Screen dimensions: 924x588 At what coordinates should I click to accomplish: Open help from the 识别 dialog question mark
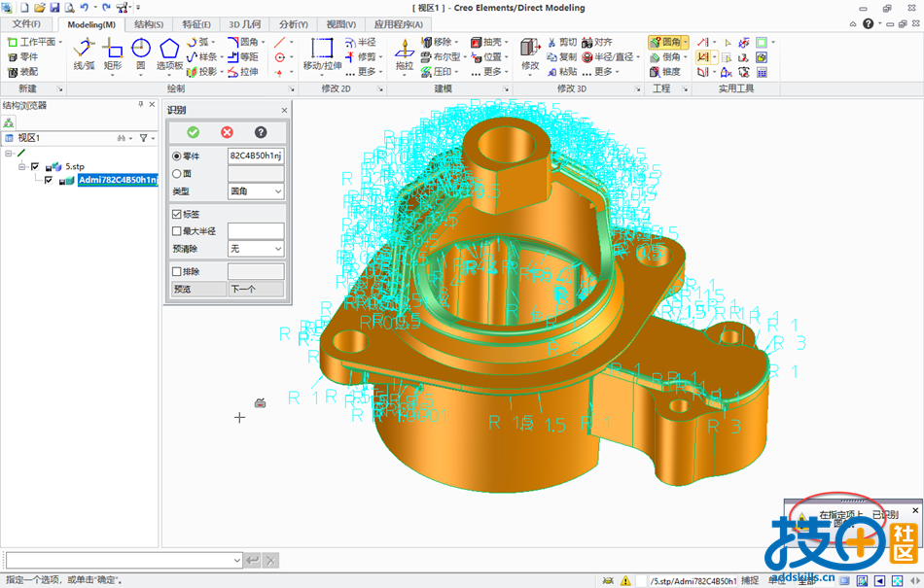click(x=261, y=132)
